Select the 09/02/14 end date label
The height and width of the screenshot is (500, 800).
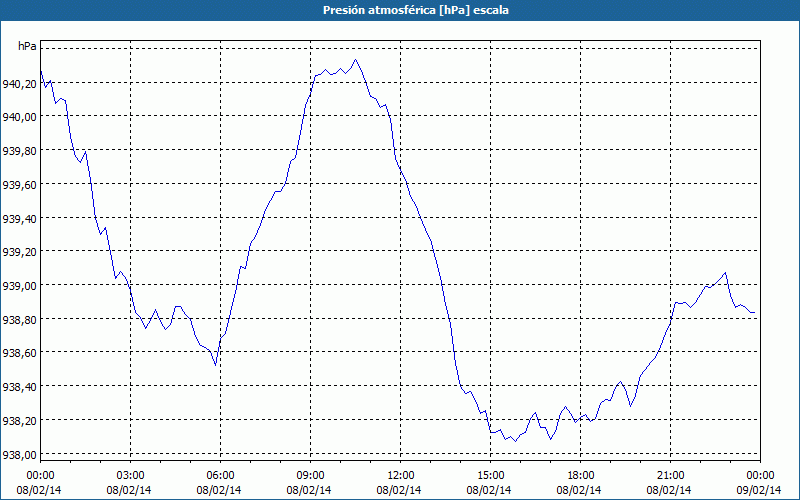pos(759,490)
